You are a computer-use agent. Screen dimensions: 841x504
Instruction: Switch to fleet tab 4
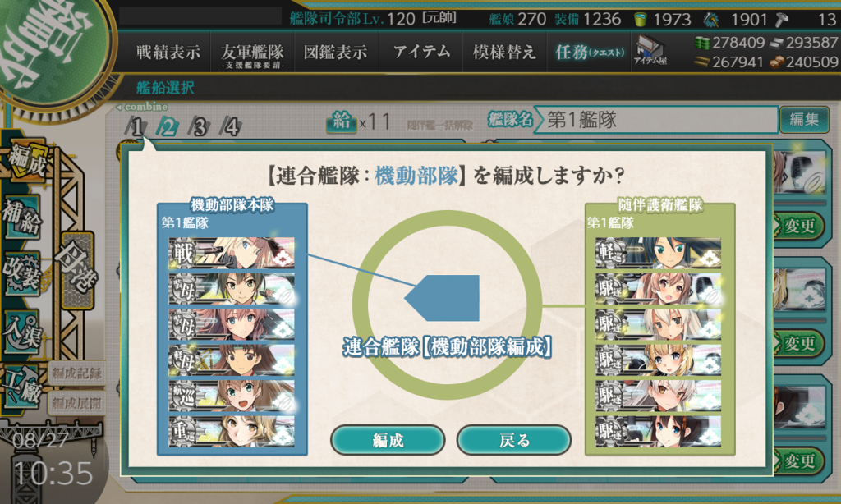click(x=231, y=127)
